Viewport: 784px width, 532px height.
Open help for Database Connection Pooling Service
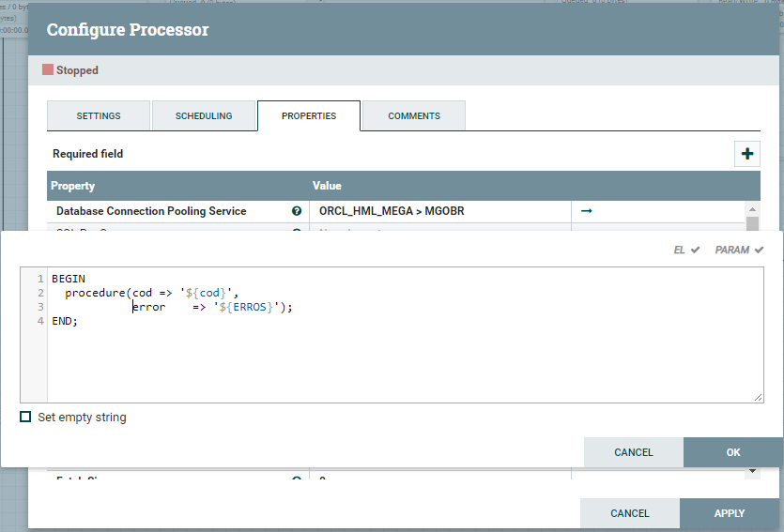point(297,211)
